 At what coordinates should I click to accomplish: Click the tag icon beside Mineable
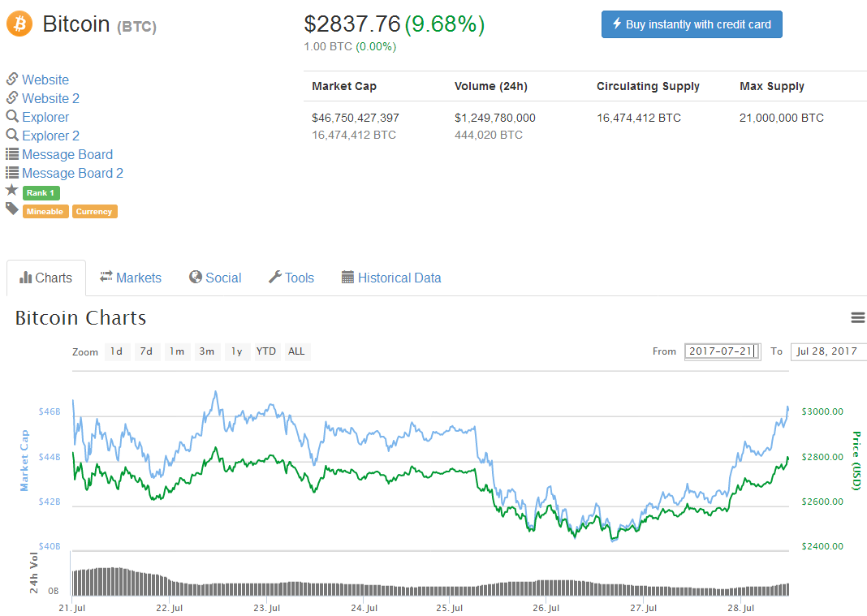(x=11, y=209)
